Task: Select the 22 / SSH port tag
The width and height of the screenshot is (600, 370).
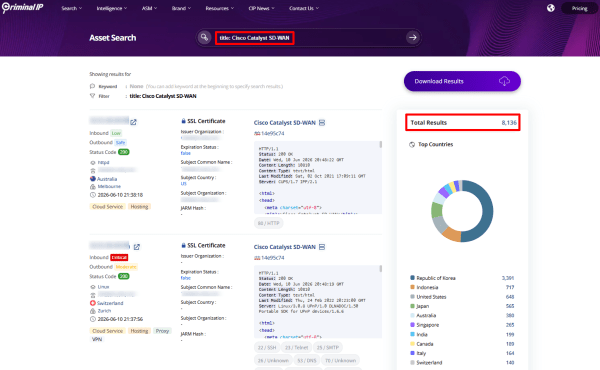Action: pos(267,347)
